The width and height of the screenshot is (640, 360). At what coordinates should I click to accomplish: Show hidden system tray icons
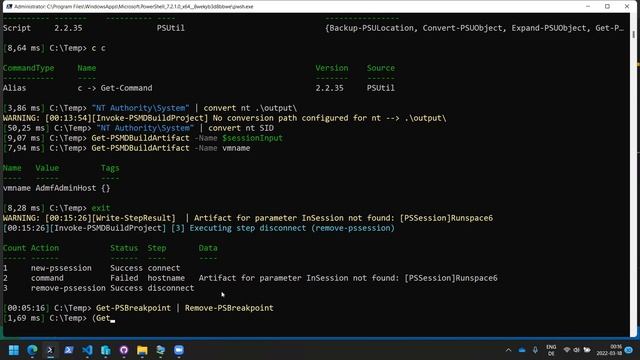(x=508, y=350)
